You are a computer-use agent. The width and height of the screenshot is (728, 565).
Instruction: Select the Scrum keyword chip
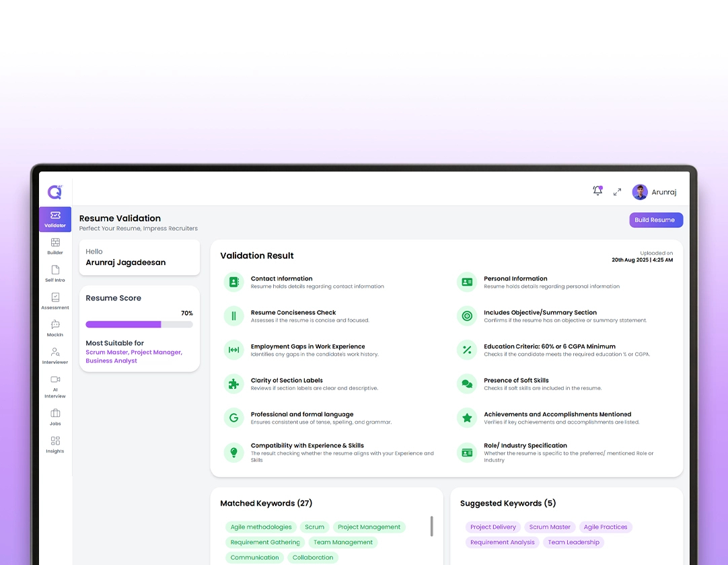point(314,527)
